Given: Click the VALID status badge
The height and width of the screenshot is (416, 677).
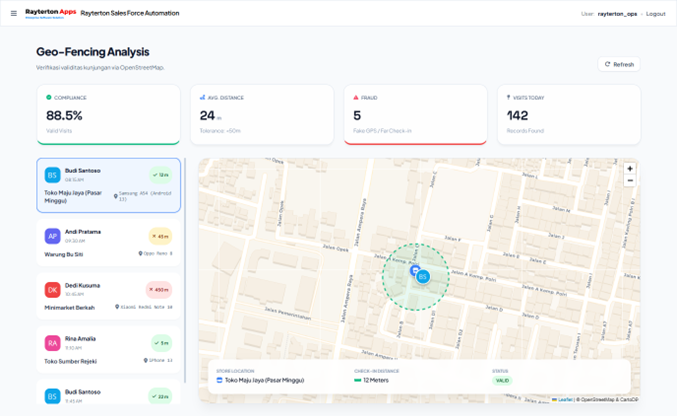Looking at the screenshot, I should pos(502,381).
